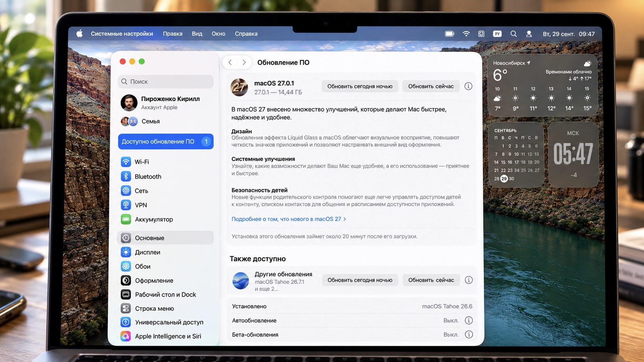Select the Сеть globe icon
Viewport: 644px width, 362px height.
click(x=126, y=190)
